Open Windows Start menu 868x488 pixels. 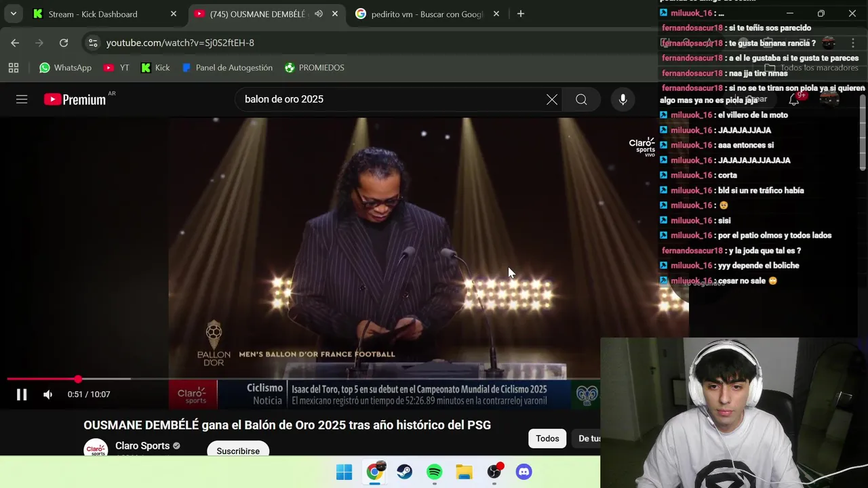tap(344, 472)
